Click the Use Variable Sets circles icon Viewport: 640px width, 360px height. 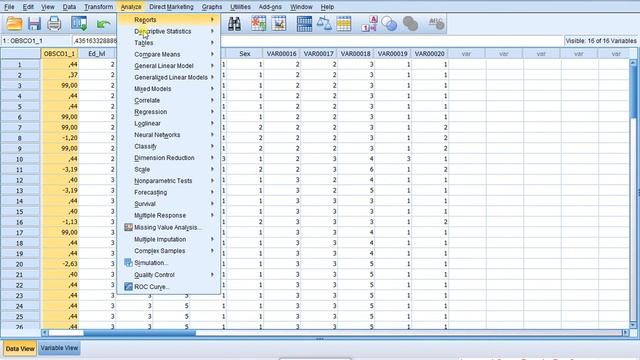pyautogui.click(x=389, y=24)
